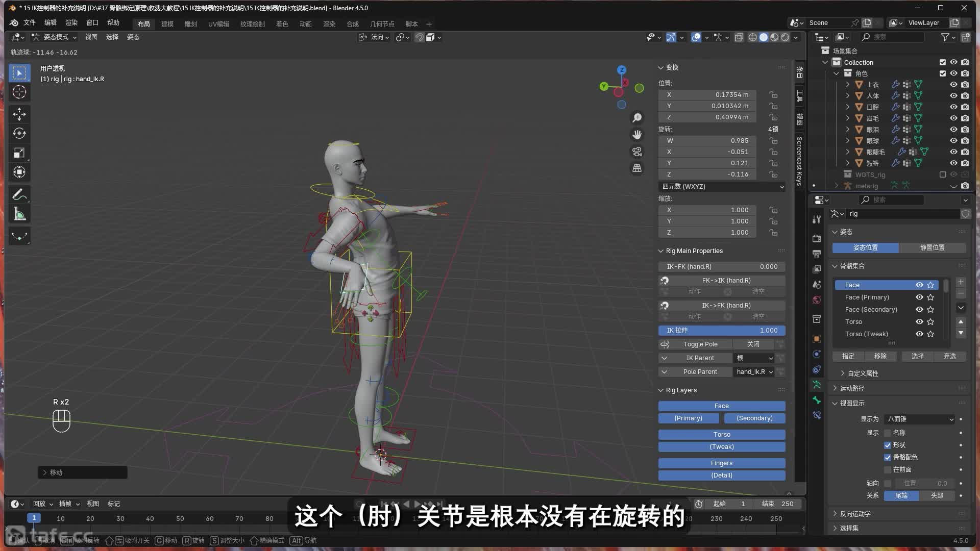Open the Tool properties tab

click(x=817, y=219)
